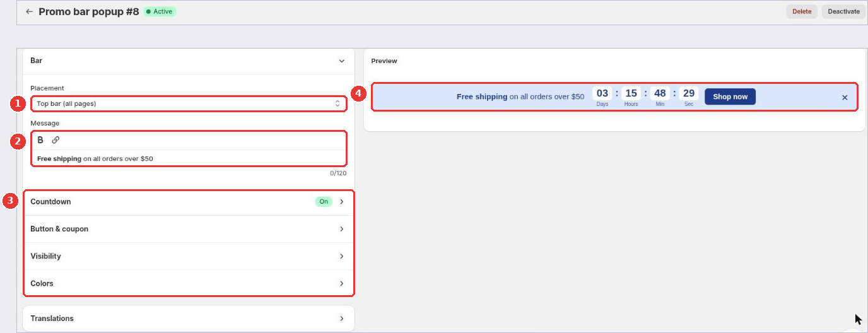Viewport: 868px width, 333px height.
Task: Click the preview Free shipping message text
Action: pyautogui.click(x=520, y=97)
